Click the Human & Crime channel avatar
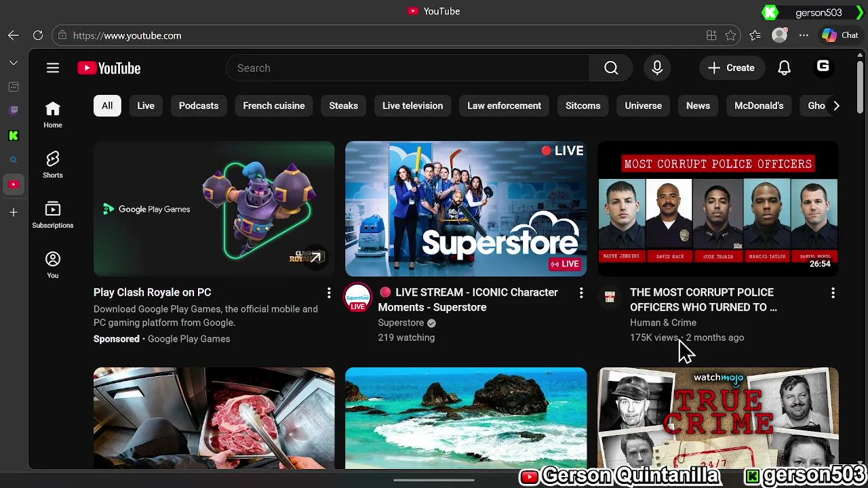 (x=610, y=297)
